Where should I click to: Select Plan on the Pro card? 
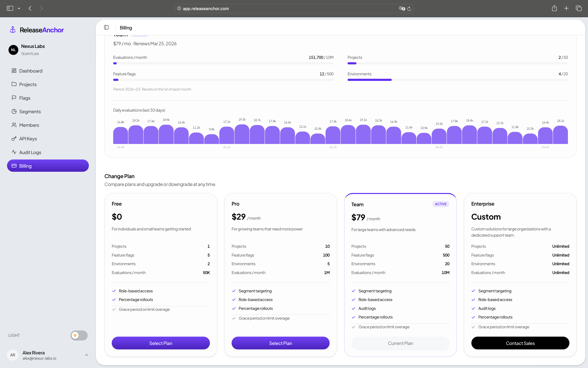pos(280,343)
